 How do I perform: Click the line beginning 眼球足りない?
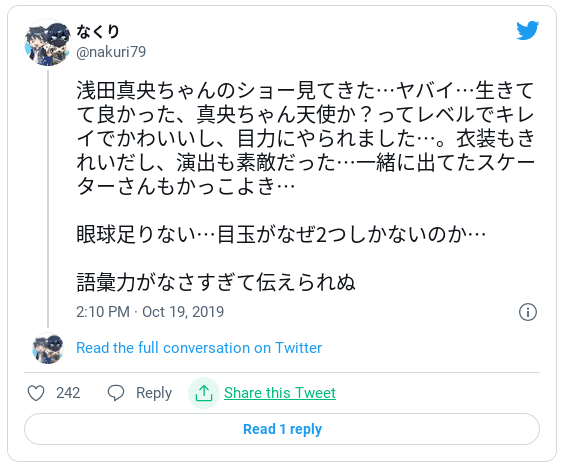tap(281, 235)
